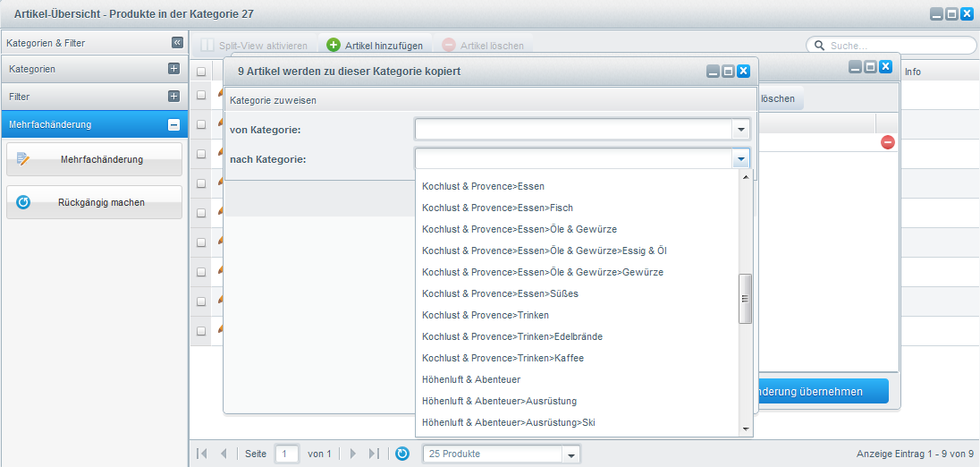980x467 pixels.
Task: Open the von Kategorie dropdown
Action: [x=740, y=131]
